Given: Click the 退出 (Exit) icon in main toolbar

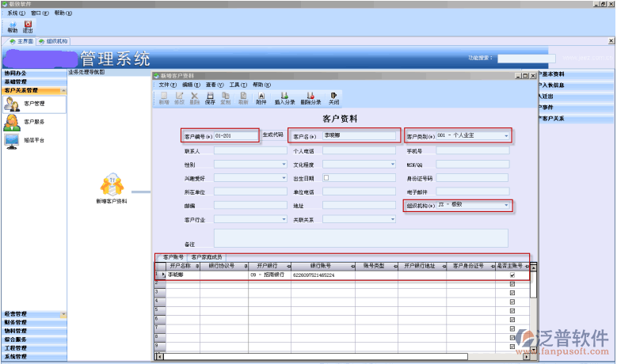Looking at the screenshot, I should tap(28, 26).
